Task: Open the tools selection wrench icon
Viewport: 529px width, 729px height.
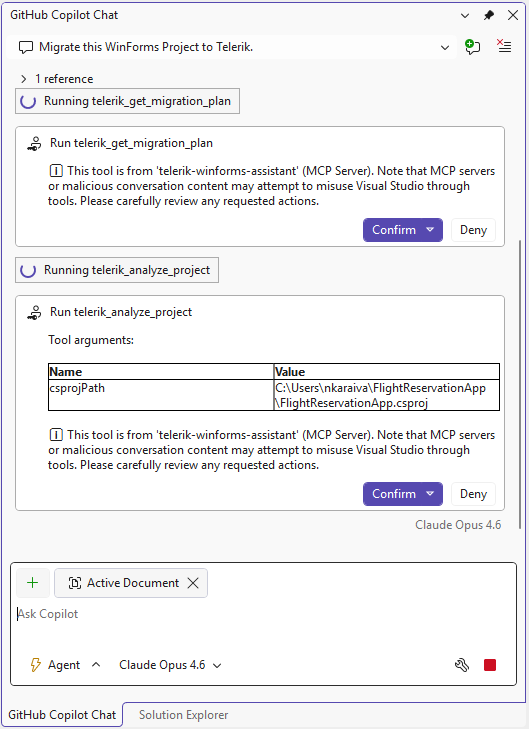Action: click(x=462, y=665)
